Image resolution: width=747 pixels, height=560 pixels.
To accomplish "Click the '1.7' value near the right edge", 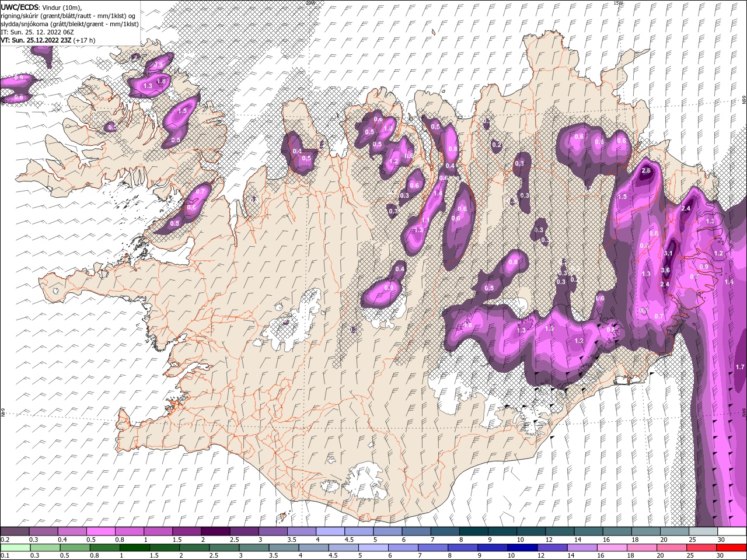I will pos(740,367).
